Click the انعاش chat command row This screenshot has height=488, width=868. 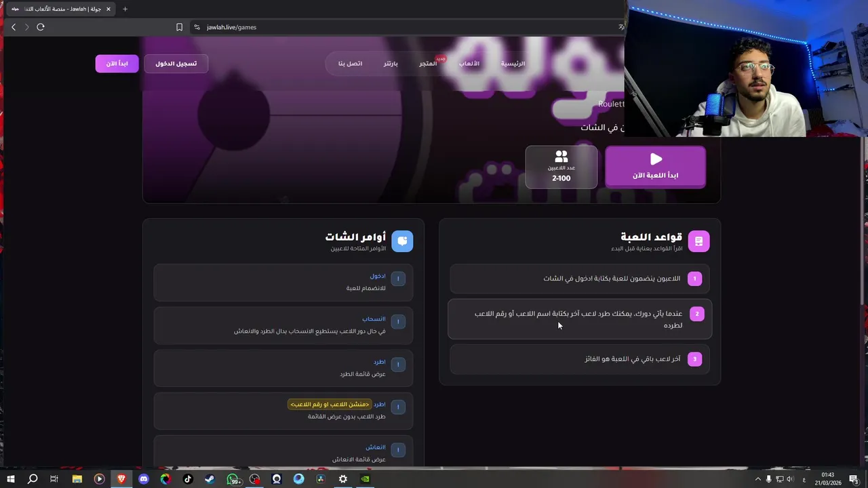pos(283,451)
